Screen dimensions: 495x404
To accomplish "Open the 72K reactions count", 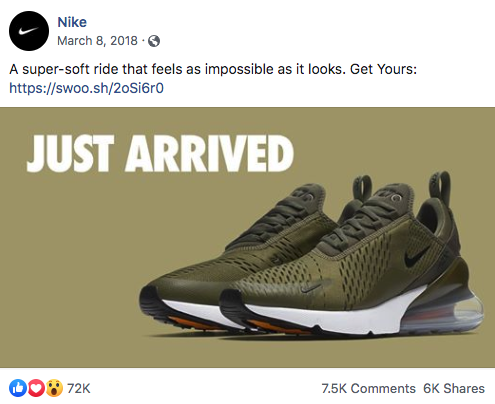I will click(79, 388).
